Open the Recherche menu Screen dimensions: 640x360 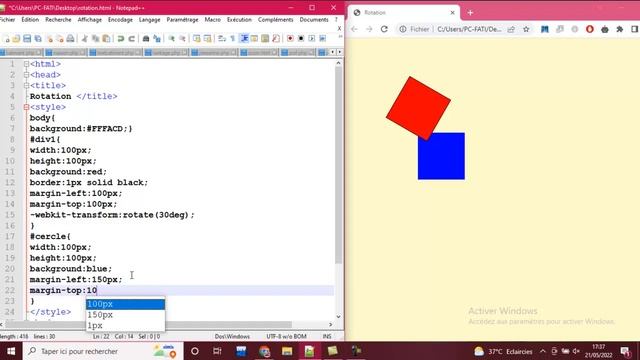(58, 20)
